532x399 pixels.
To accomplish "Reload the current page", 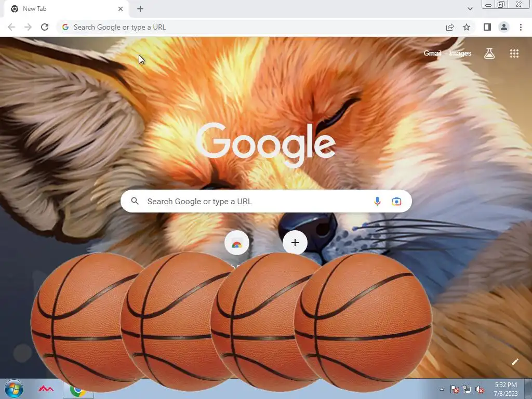I will (45, 27).
